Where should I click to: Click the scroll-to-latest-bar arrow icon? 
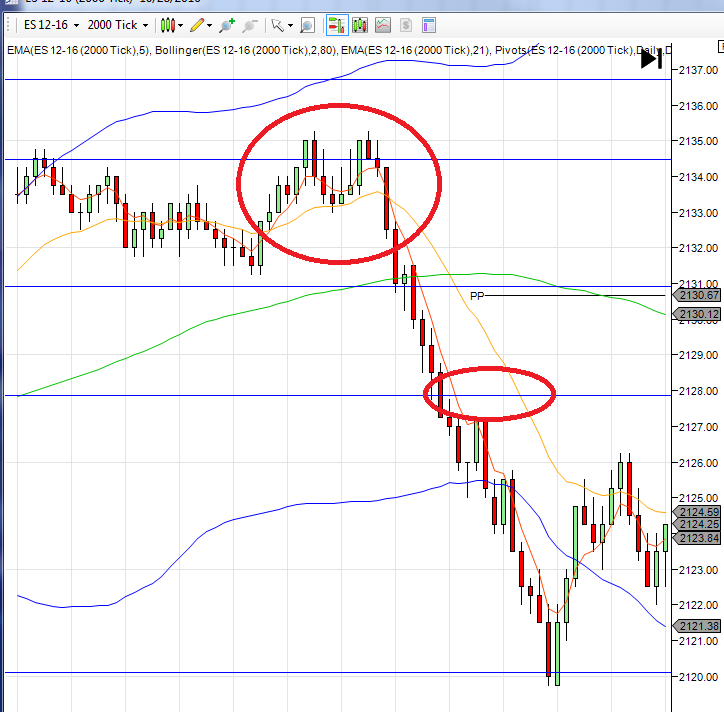(652, 59)
